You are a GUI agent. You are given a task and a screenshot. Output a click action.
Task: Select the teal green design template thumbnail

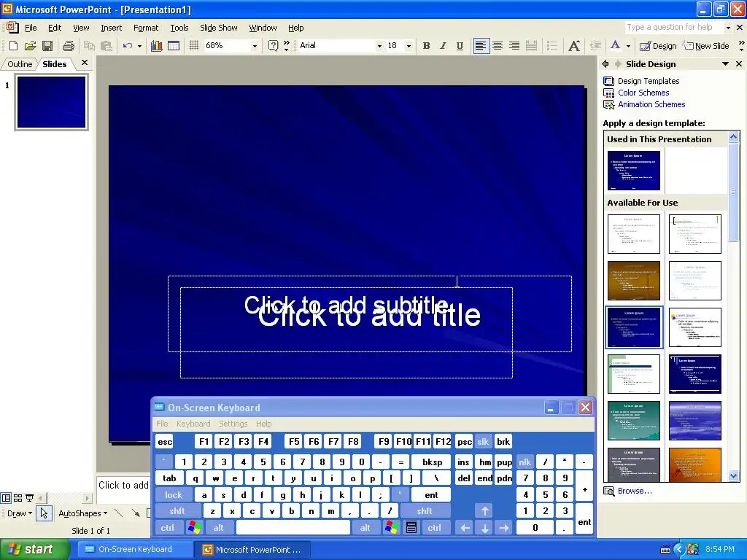pos(634,421)
